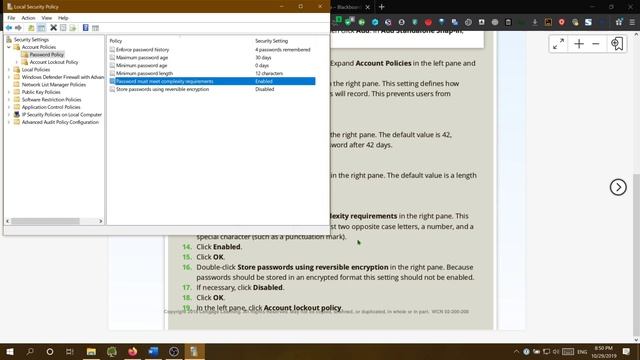This screenshot has height=360, width=640.
Task: Click the fullscreen expand arrows icon in viewer
Action: pyautogui.click(x=558, y=44)
